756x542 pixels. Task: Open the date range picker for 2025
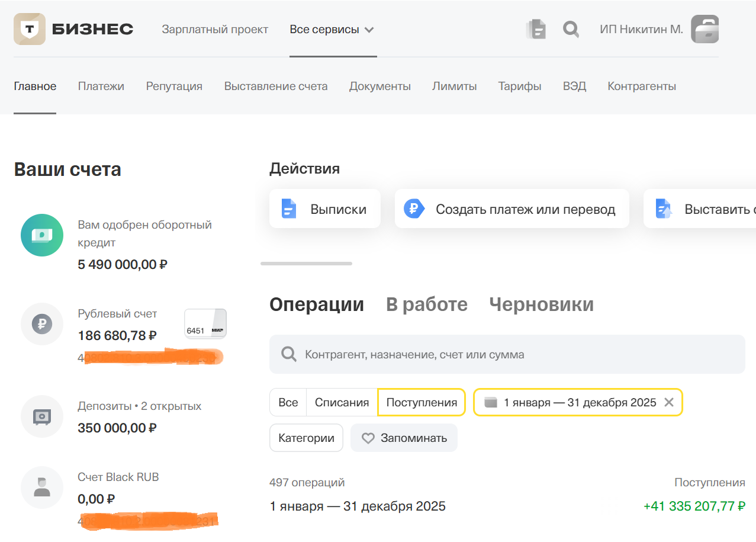571,403
